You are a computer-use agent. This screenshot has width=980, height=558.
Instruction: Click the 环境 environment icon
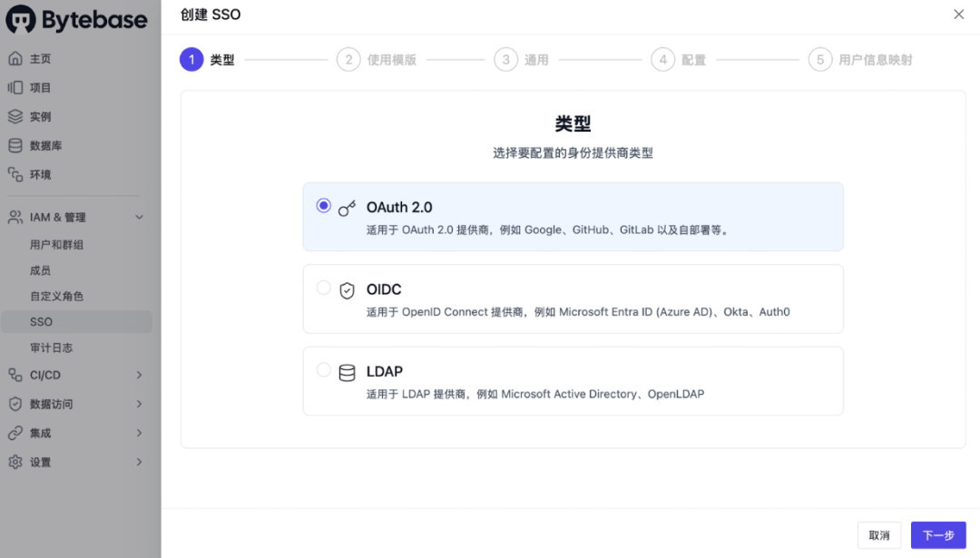15,174
